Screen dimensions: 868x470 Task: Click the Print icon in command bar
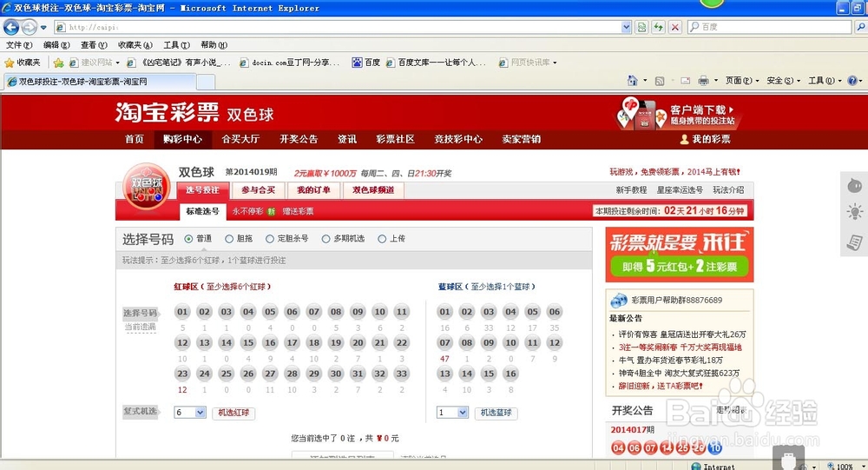(704, 81)
